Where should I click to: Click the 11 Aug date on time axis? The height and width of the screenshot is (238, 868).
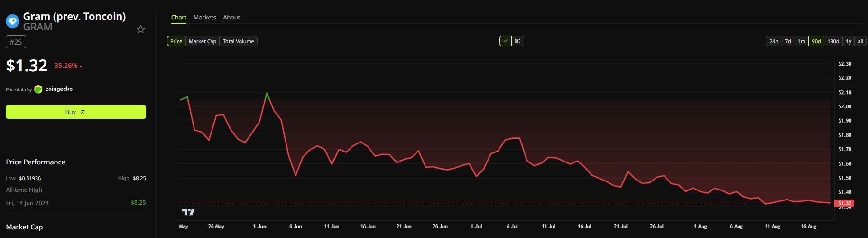[x=773, y=226]
